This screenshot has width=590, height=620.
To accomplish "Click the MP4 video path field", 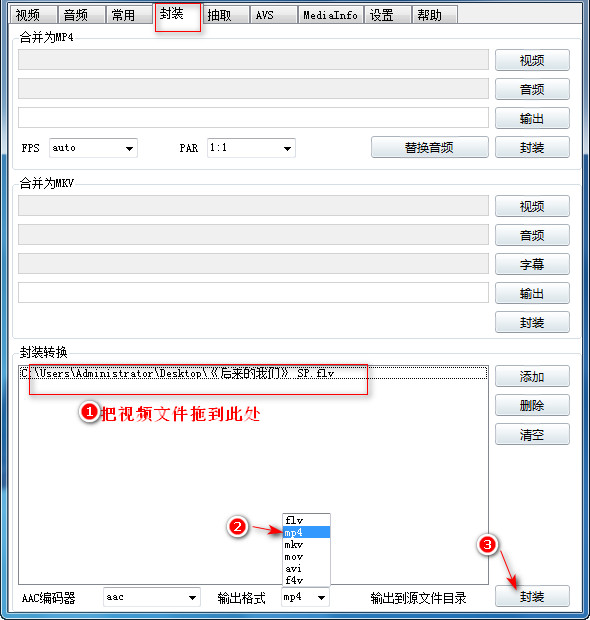I will [253, 60].
